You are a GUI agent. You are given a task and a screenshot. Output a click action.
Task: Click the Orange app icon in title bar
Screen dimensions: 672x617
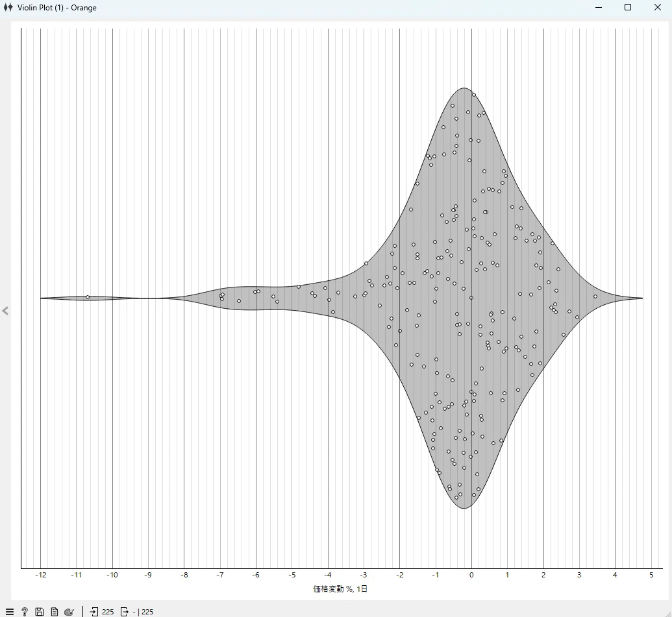point(8,7)
